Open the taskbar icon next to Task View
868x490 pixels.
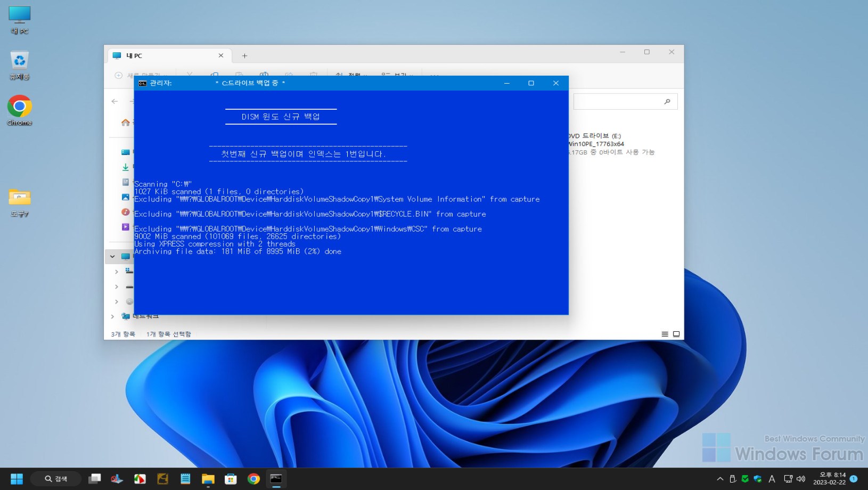pyautogui.click(x=117, y=479)
